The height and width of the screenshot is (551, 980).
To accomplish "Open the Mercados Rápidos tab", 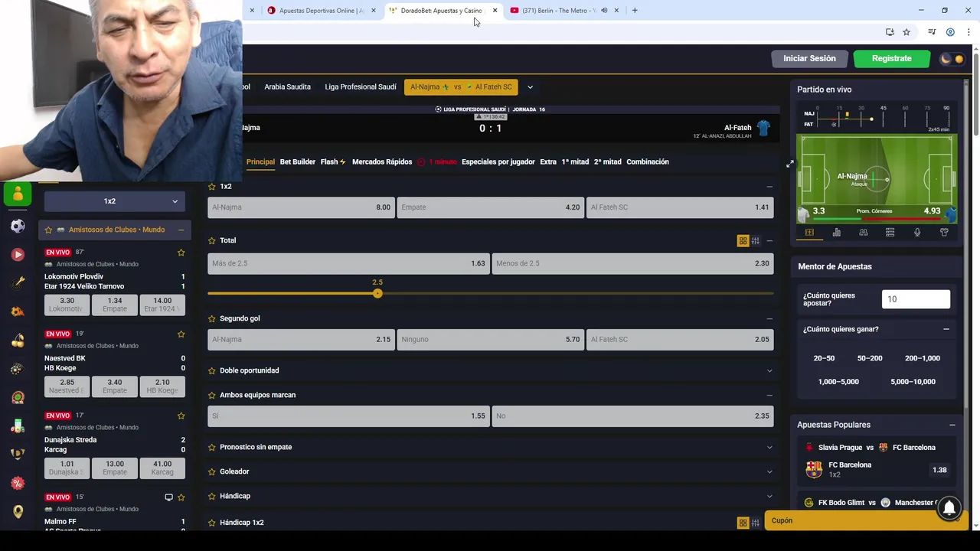I will coord(382,161).
